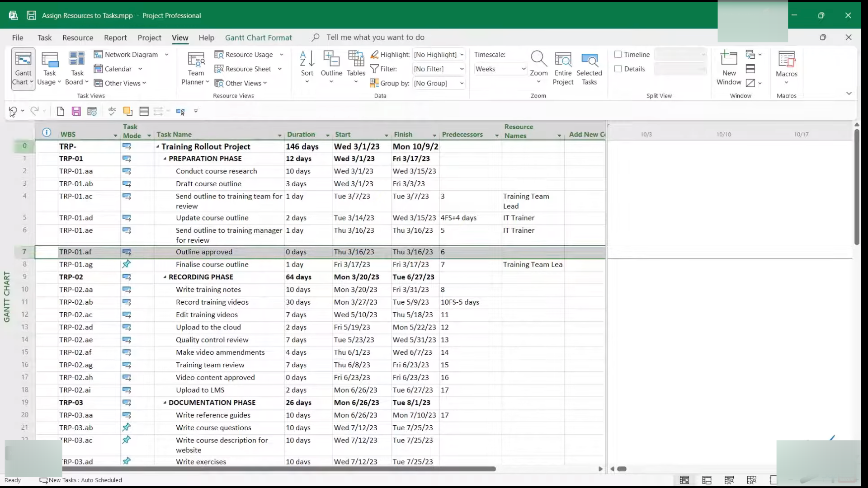Open the Filter dropdown showing No Filter
This screenshot has width=868, height=488.
[462, 69]
